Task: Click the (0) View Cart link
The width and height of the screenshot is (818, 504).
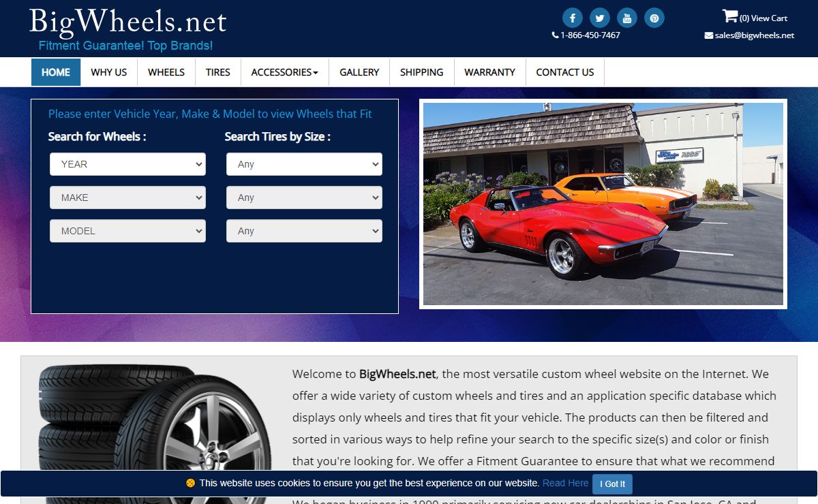Action: [x=763, y=18]
